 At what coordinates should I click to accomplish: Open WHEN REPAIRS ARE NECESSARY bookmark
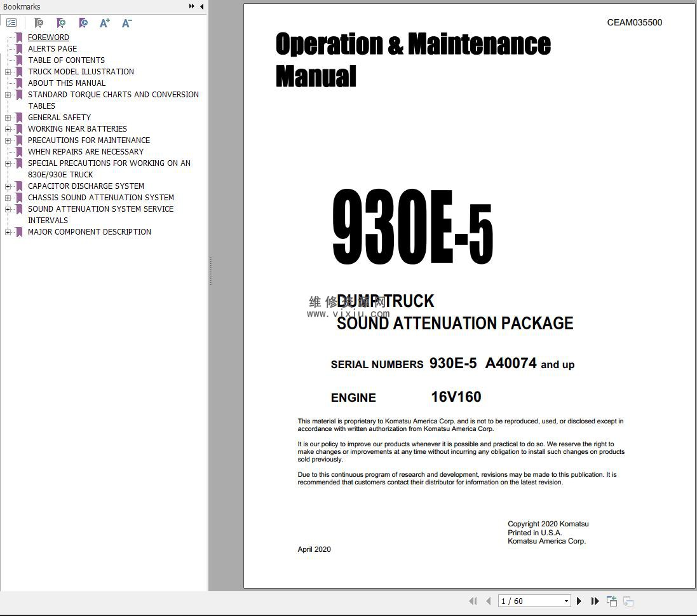point(86,152)
